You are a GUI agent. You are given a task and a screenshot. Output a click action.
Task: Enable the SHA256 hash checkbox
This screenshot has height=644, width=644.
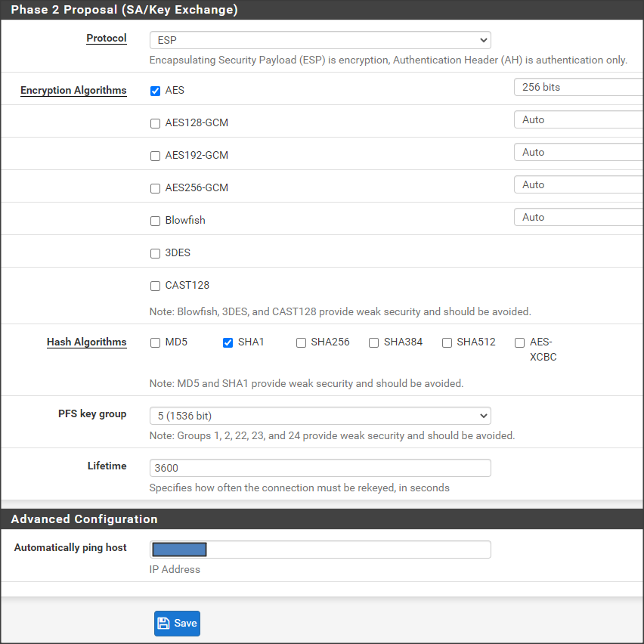pos(301,342)
